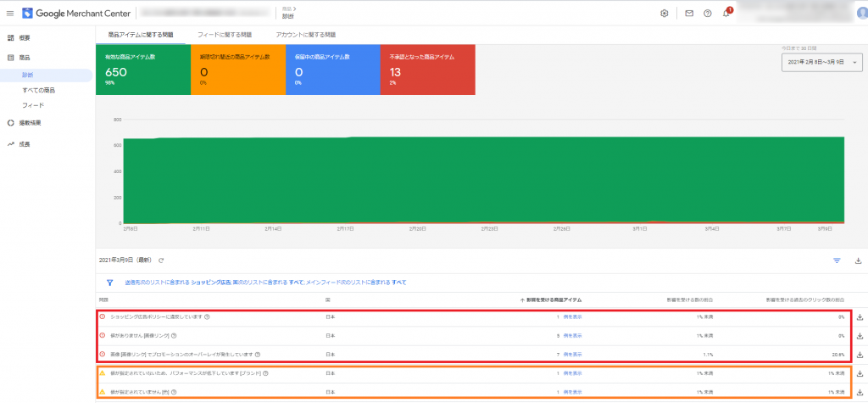Select red 不承認となった商品アイテム 13 card

tap(428, 70)
